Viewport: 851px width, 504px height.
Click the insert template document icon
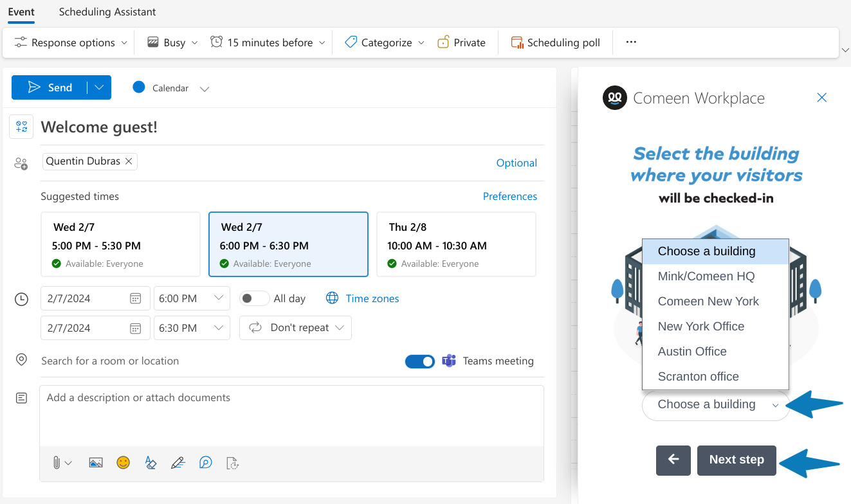click(233, 462)
